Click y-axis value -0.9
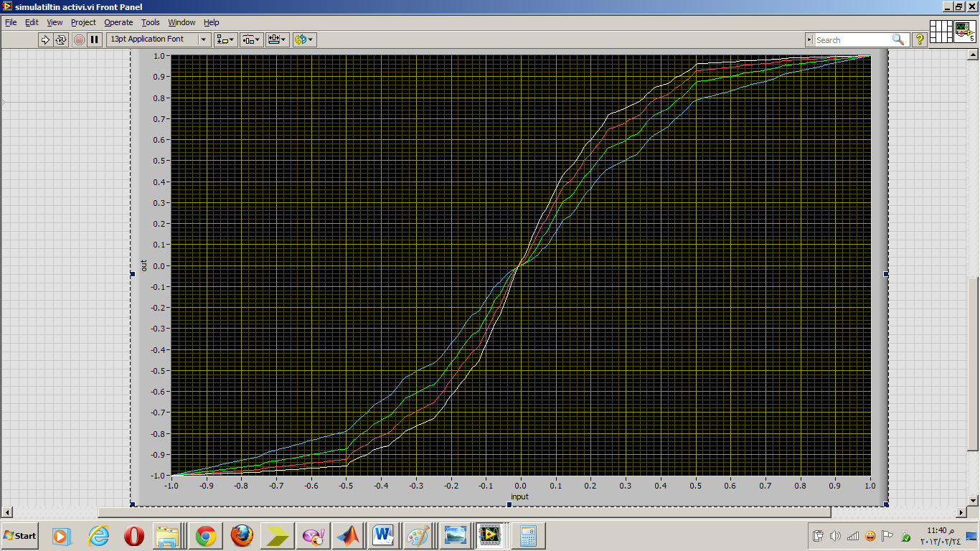980x551 pixels. (159, 454)
